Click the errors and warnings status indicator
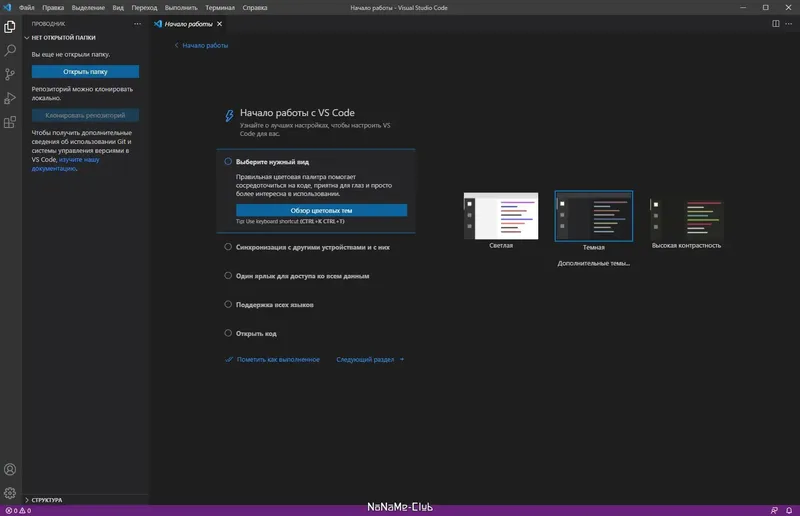The image size is (800, 516). [x=18, y=510]
